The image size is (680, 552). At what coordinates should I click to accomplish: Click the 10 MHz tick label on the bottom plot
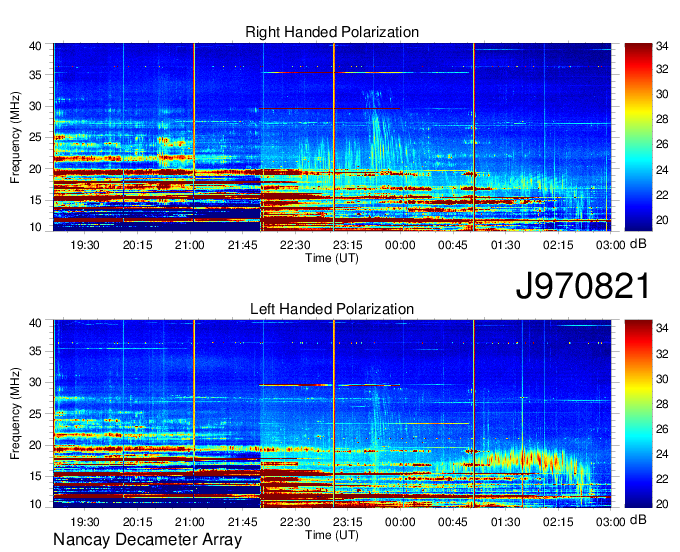[x=35, y=504]
